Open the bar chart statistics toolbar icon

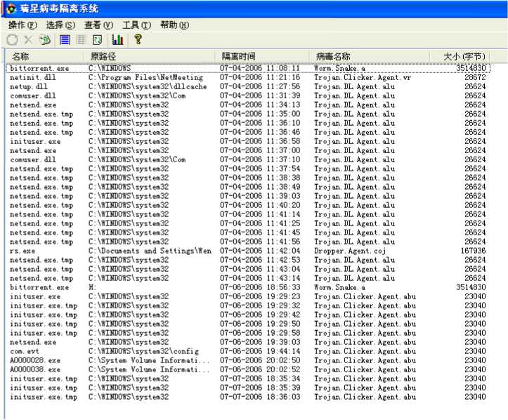[117, 39]
